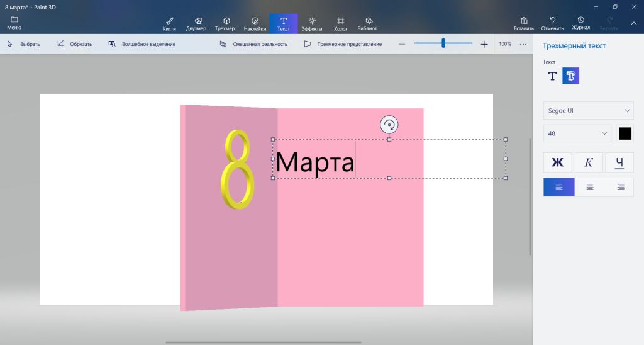
Task: Open the Brushes (Кисти) tool
Action: coord(169,23)
